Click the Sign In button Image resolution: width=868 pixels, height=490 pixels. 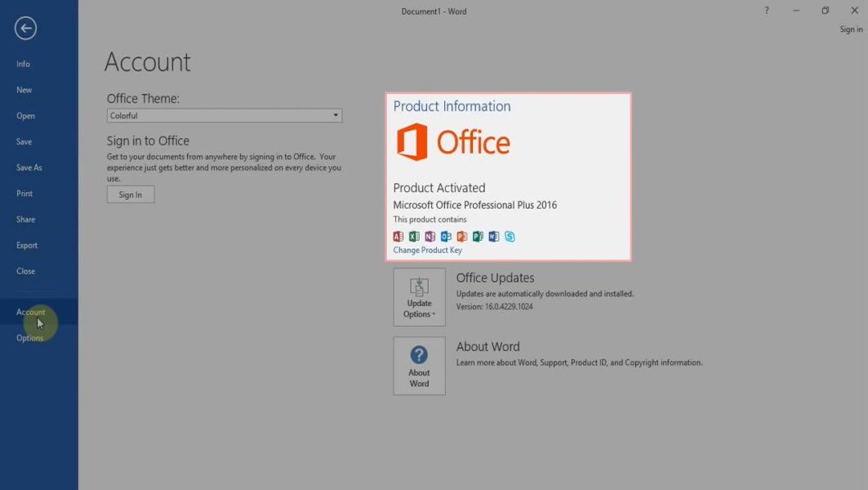point(131,194)
